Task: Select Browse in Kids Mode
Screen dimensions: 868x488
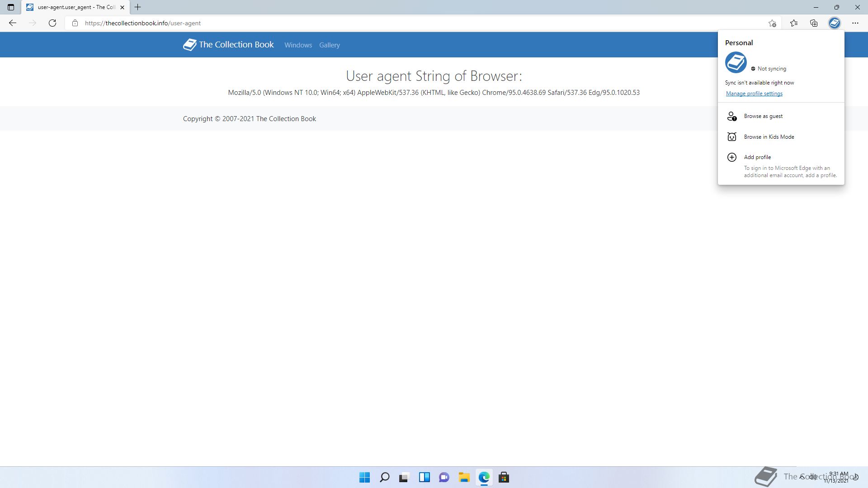Action: tap(769, 137)
